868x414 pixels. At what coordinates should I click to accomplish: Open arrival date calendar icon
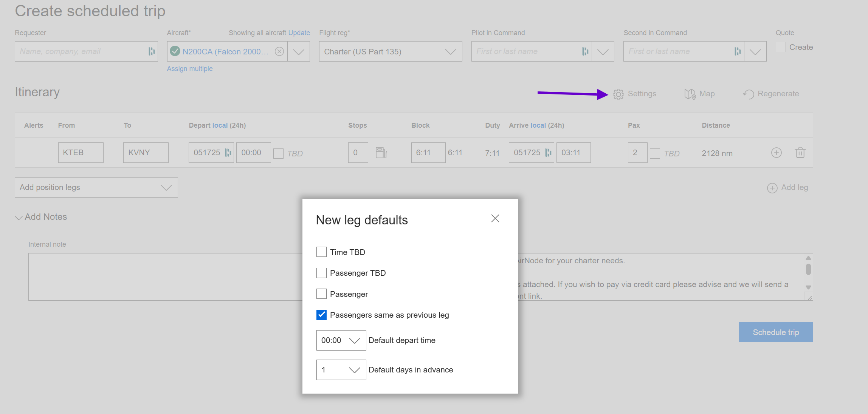(548, 153)
